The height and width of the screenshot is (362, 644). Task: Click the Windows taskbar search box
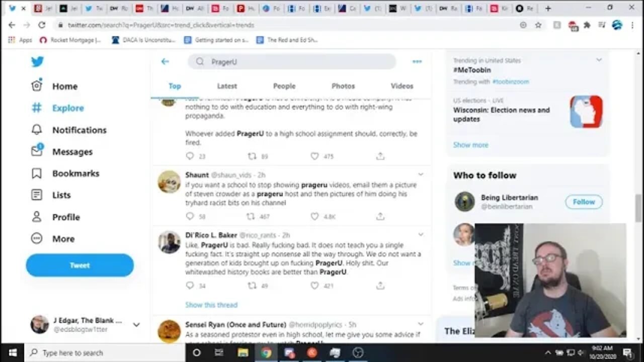tap(106, 352)
